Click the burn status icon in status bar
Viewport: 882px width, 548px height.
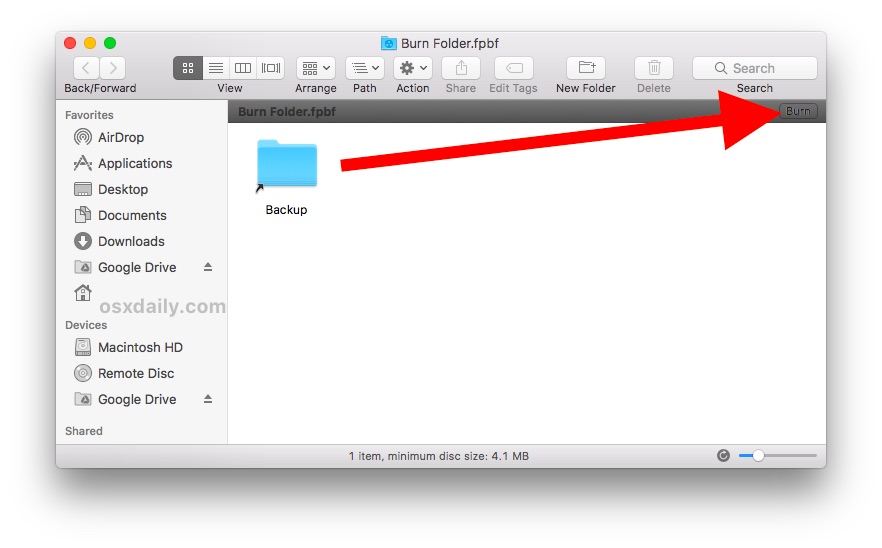(x=723, y=456)
